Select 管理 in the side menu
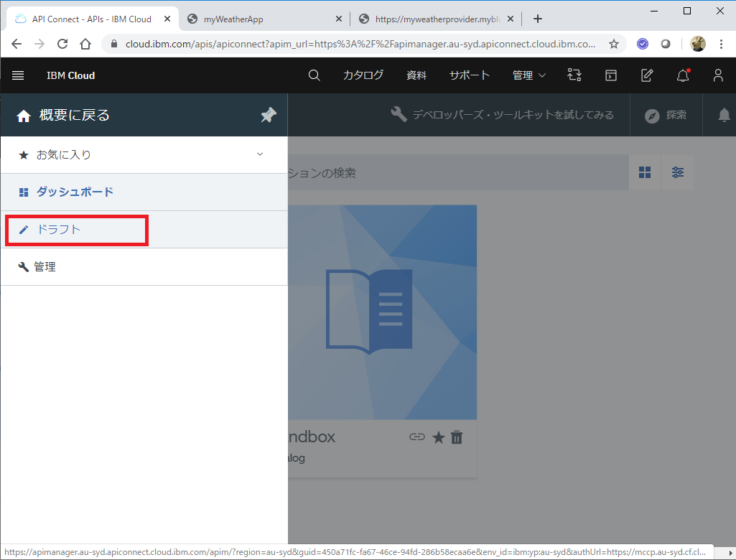This screenshot has width=736, height=560. [144, 266]
